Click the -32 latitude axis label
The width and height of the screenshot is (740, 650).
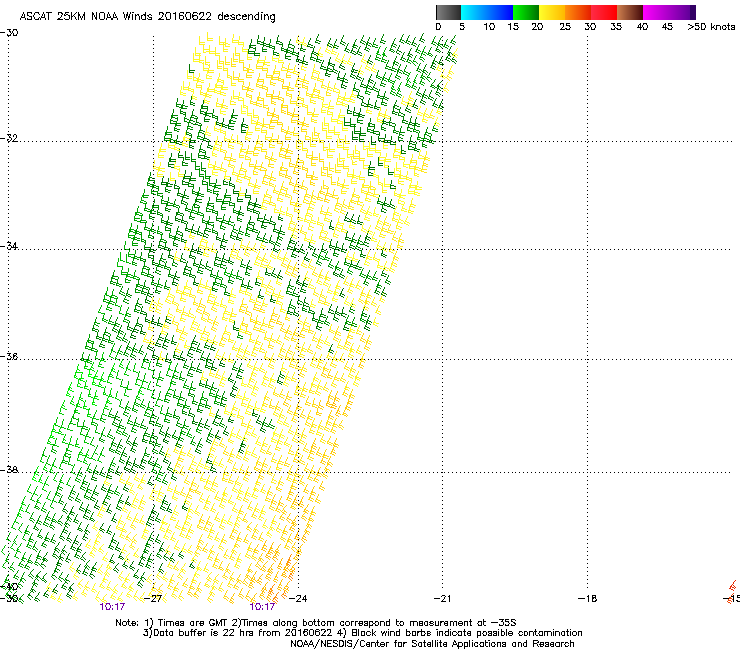coord(9,138)
